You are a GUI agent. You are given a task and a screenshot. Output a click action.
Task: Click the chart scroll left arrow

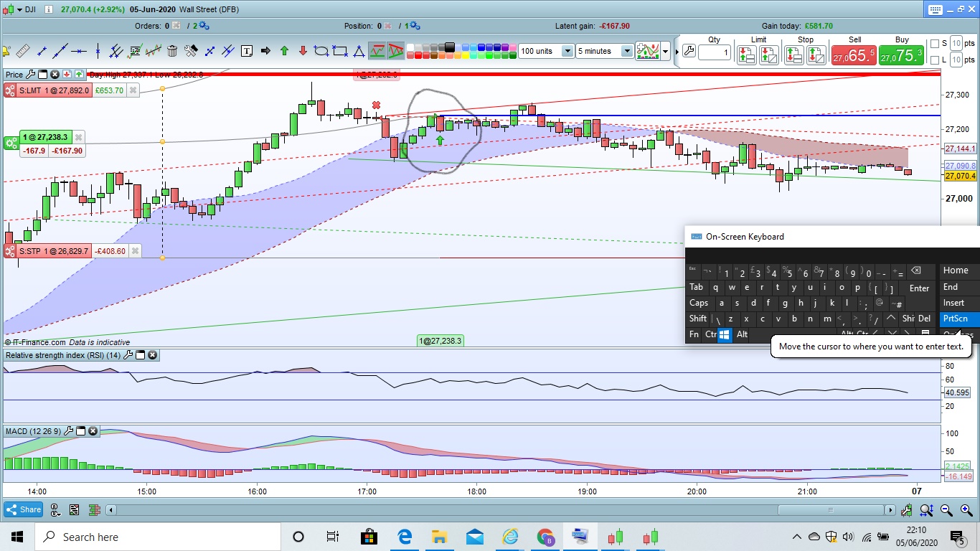(111, 510)
